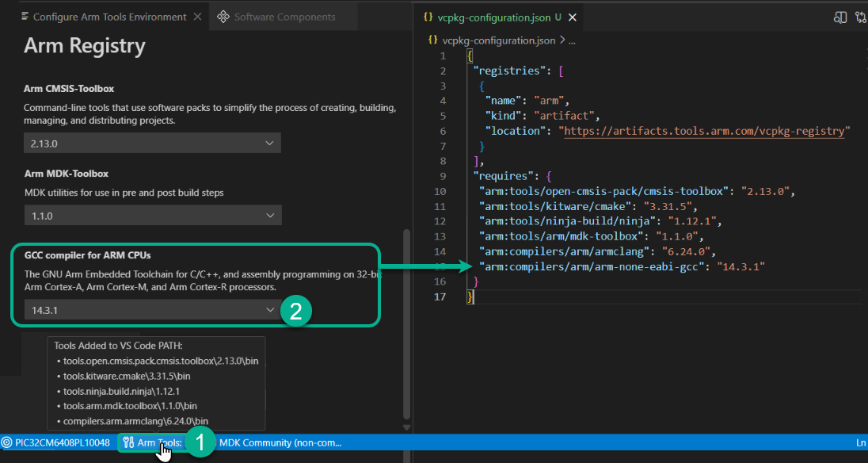Click the line number 10 in the gutter

tap(440, 192)
